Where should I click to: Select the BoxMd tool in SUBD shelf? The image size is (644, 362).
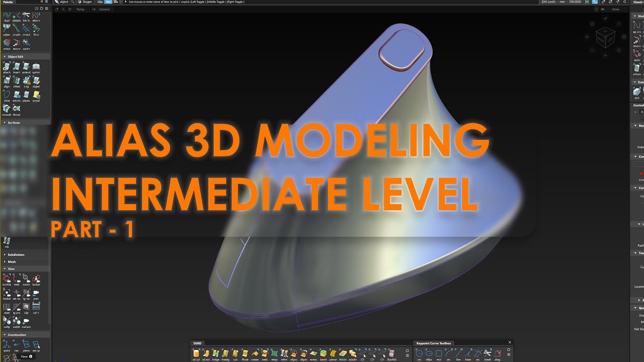[x=392, y=355]
